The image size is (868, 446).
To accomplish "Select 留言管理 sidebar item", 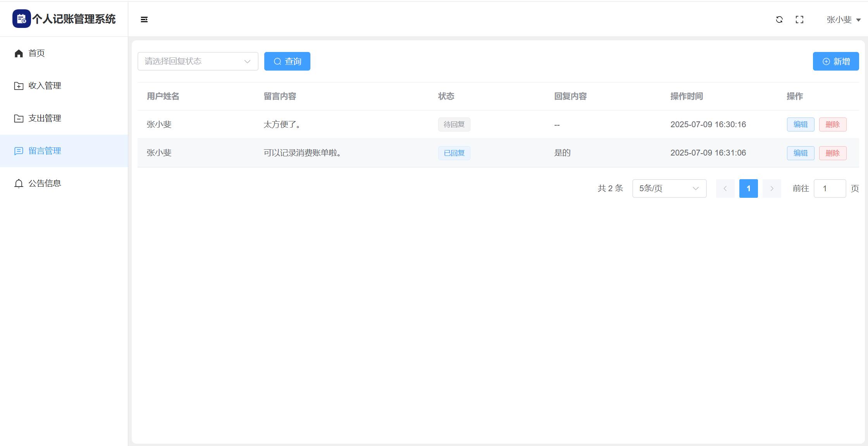I will [x=45, y=151].
